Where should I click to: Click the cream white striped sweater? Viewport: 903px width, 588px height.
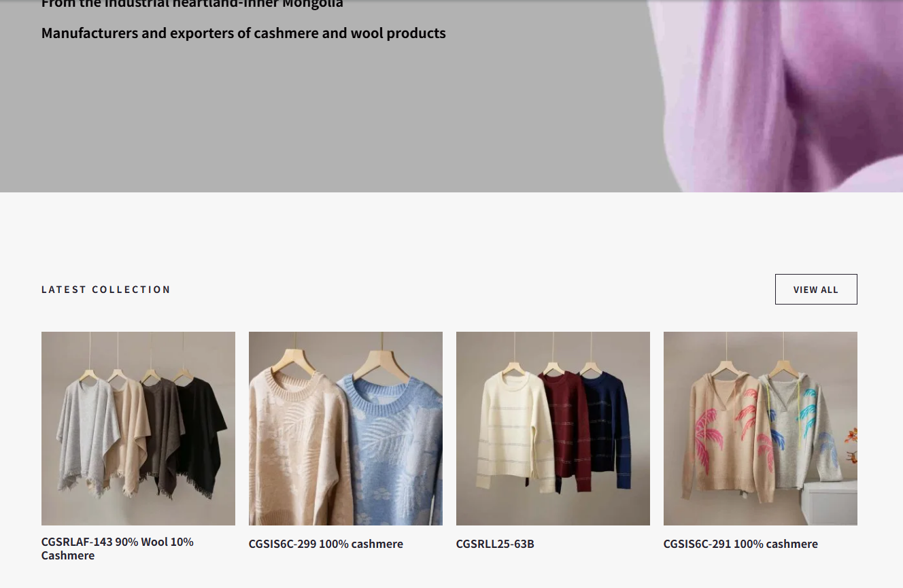click(510, 428)
